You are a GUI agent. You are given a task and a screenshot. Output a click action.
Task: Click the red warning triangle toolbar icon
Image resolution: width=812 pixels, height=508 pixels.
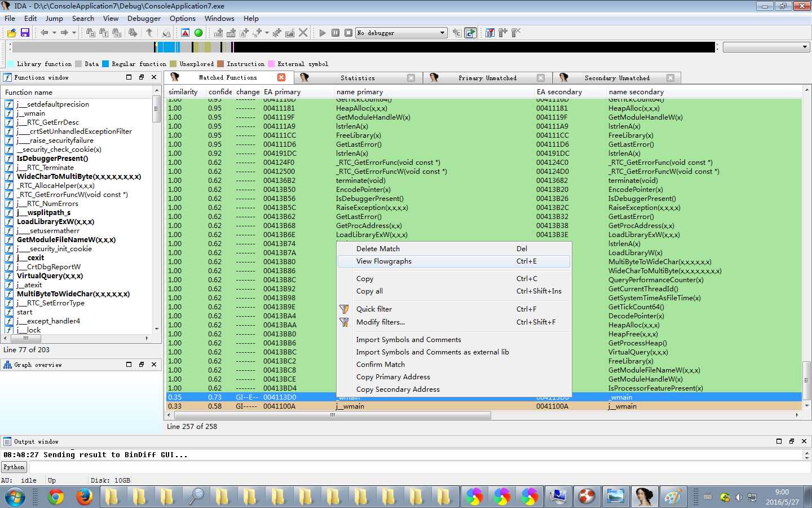pos(185,33)
